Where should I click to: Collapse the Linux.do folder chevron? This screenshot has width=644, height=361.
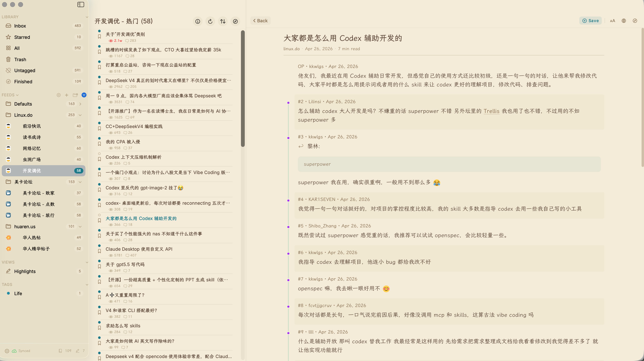tap(80, 115)
